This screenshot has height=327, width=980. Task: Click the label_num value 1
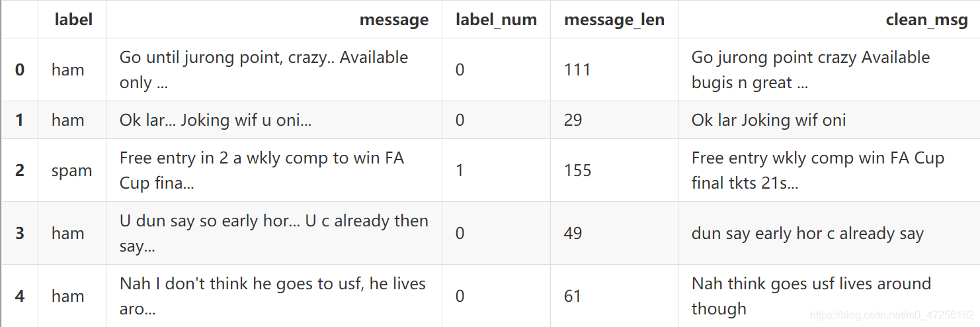point(460,170)
